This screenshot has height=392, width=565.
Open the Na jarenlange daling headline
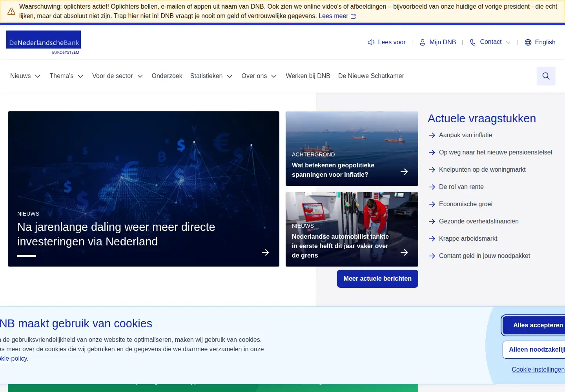click(x=116, y=234)
